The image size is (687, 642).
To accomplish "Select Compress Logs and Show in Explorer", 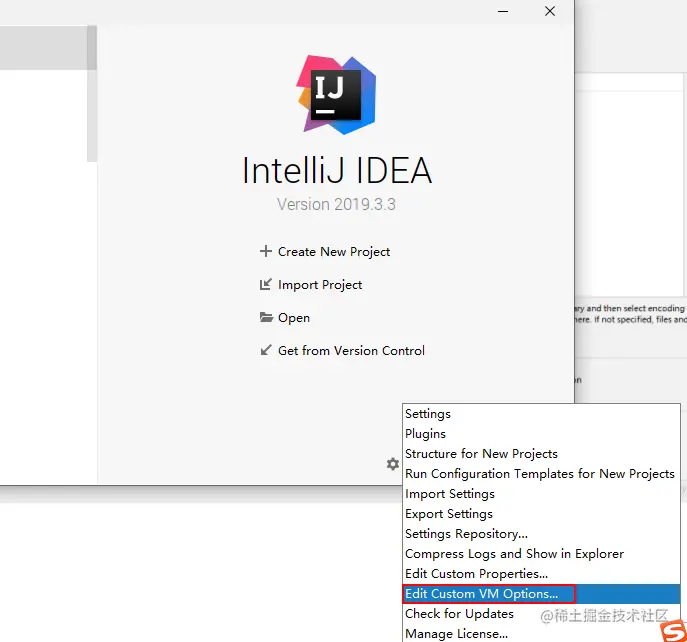I will coord(541,554).
